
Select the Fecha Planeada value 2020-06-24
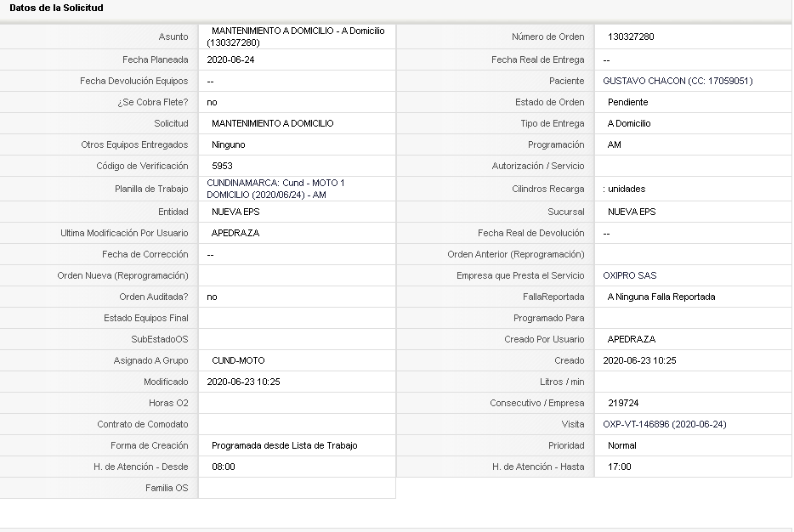point(230,59)
